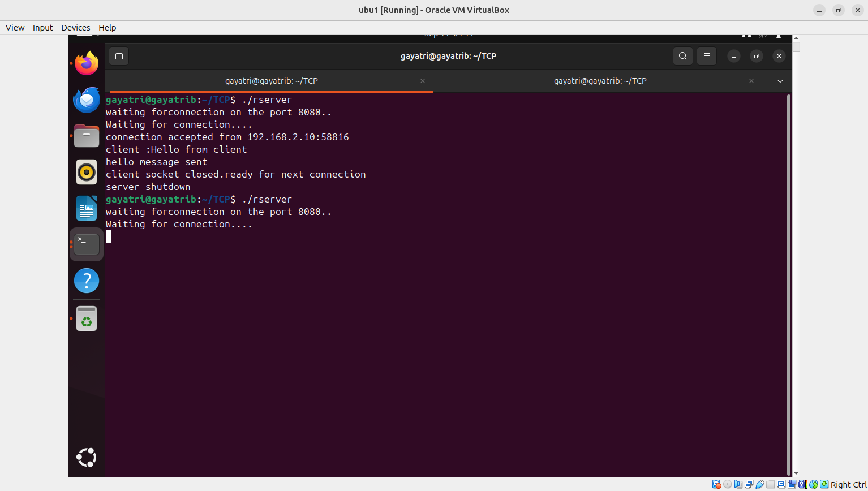Switch to the second terminal tab

(600, 81)
